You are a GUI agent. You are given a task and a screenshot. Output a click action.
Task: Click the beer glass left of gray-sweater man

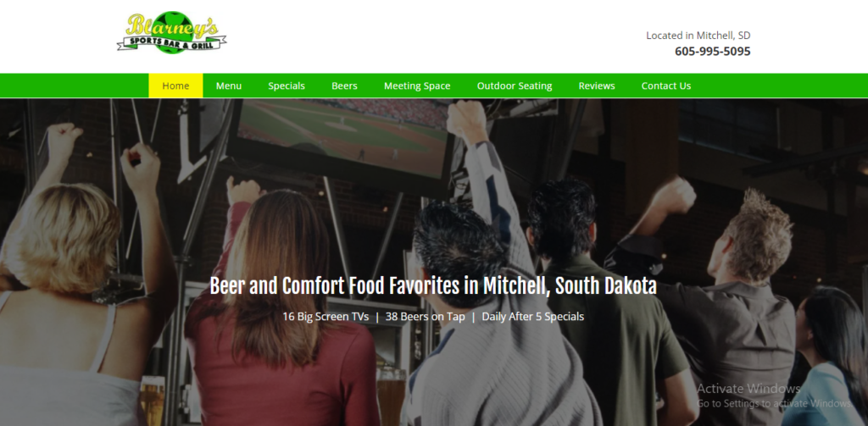tap(392, 396)
